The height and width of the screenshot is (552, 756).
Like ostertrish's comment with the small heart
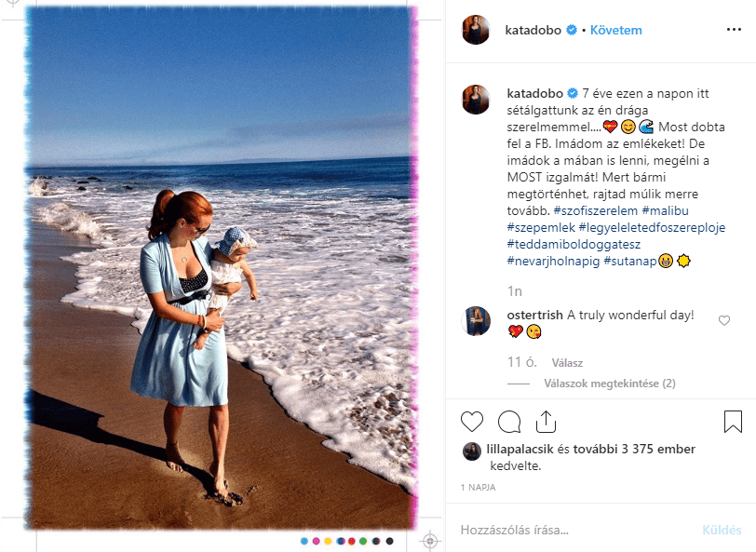(724, 320)
